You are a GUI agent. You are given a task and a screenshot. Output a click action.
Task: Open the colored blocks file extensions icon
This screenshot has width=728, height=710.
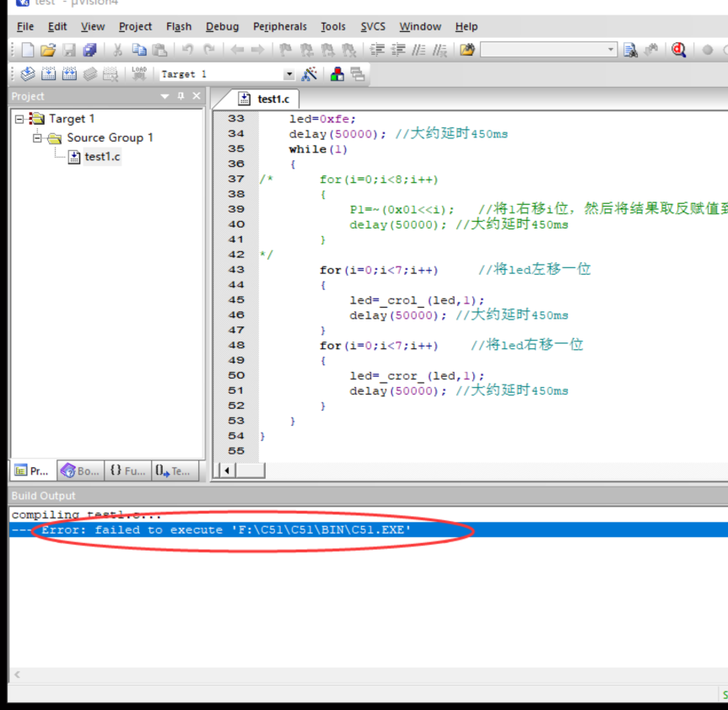pyautogui.click(x=337, y=74)
